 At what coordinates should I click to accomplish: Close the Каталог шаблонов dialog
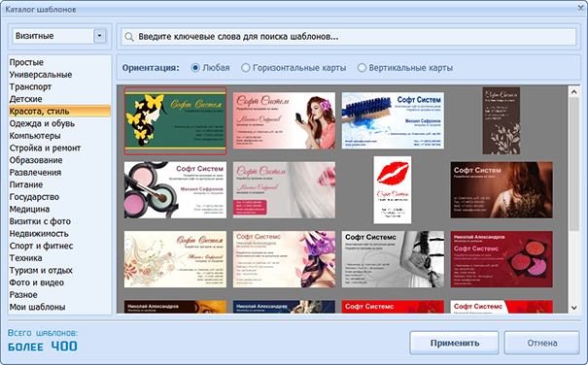click(580, 8)
